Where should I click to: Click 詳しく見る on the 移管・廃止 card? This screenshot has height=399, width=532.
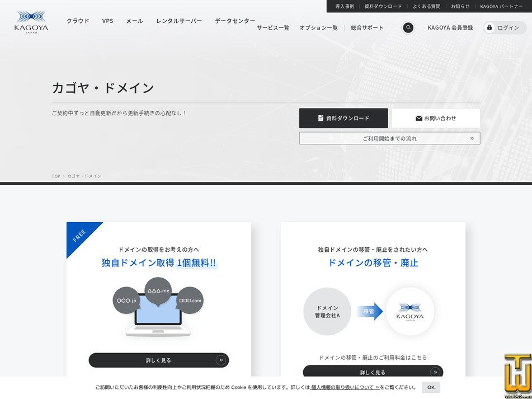[x=373, y=372]
